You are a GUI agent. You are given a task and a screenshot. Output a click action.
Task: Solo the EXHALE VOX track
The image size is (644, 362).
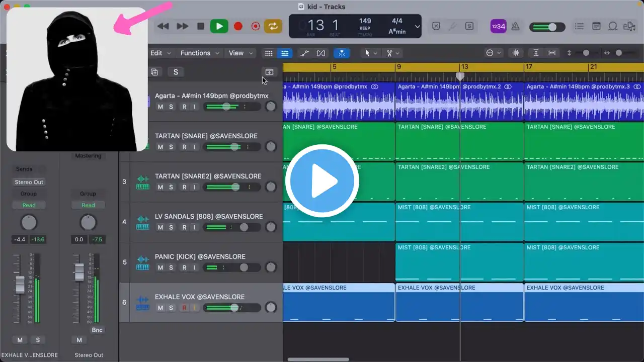[x=171, y=308]
